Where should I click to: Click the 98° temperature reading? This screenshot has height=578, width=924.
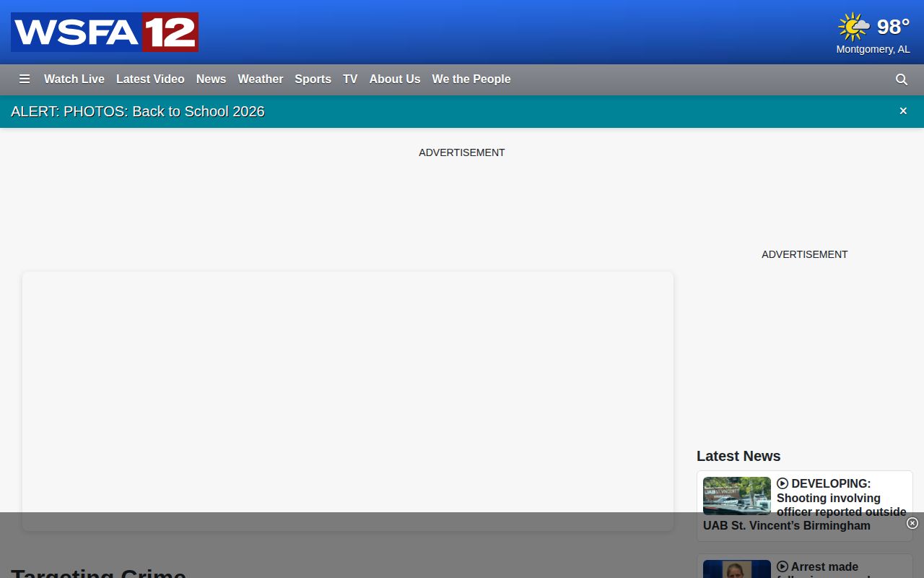tap(893, 27)
